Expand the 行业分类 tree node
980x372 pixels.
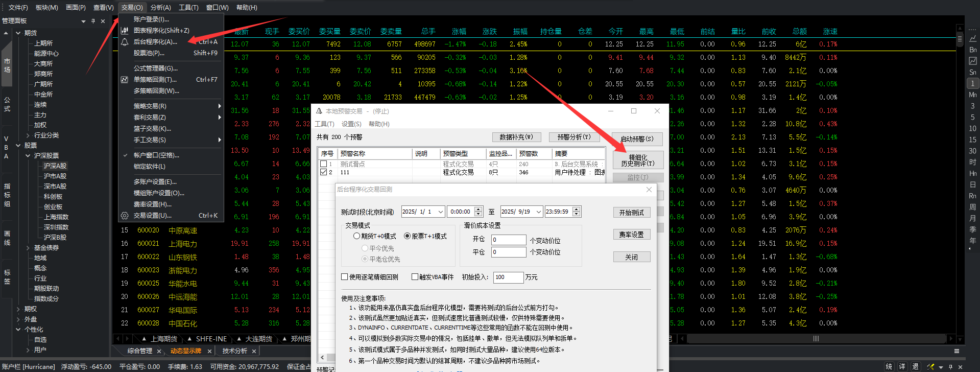(x=28, y=135)
